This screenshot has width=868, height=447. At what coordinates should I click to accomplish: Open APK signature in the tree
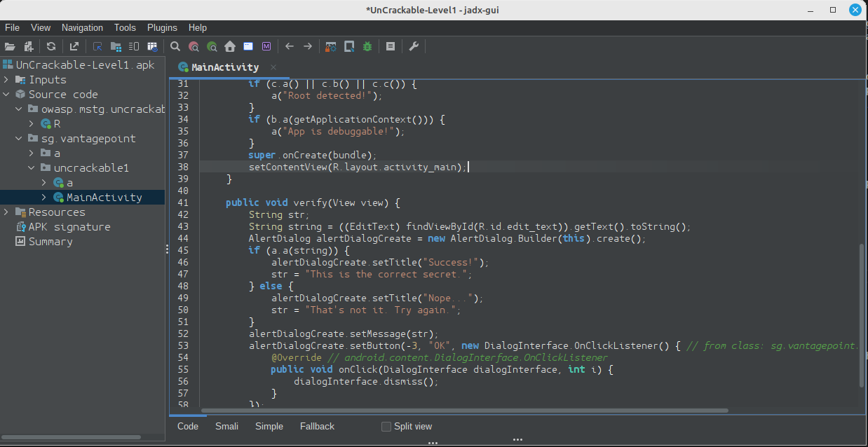(x=69, y=227)
